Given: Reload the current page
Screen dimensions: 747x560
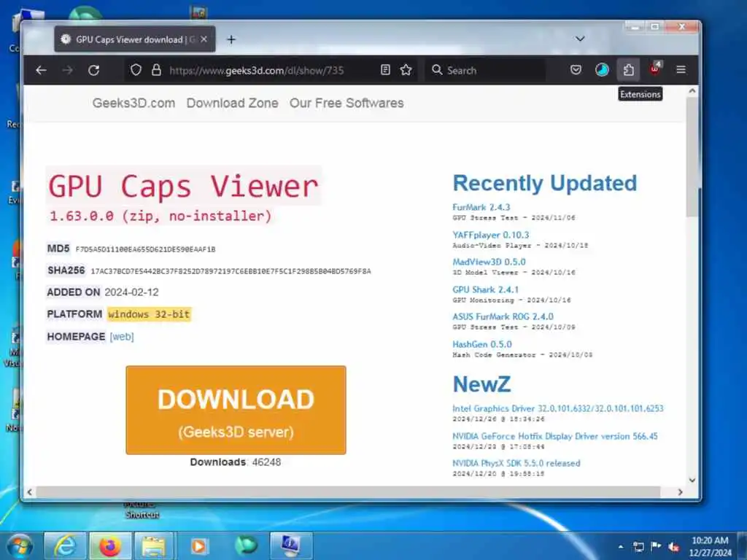Looking at the screenshot, I should (x=94, y=71).
